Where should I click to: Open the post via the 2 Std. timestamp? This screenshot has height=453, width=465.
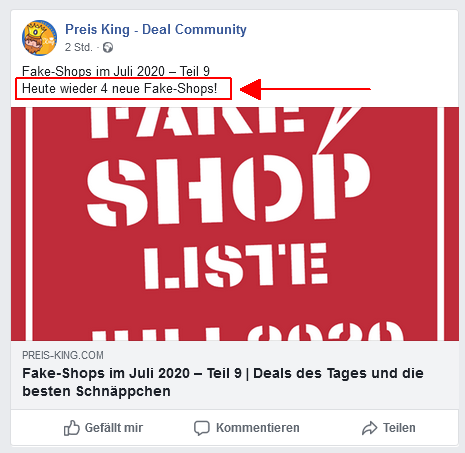click(78, 47)
